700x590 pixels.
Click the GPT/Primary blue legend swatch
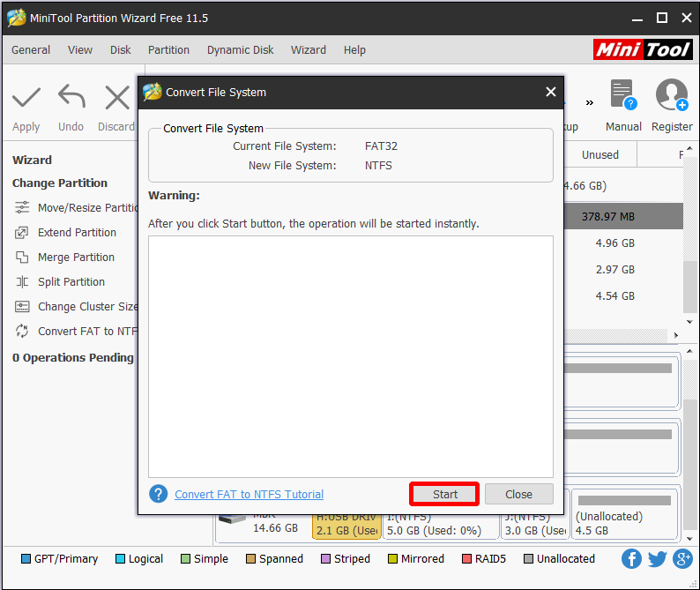click(26, 559)
